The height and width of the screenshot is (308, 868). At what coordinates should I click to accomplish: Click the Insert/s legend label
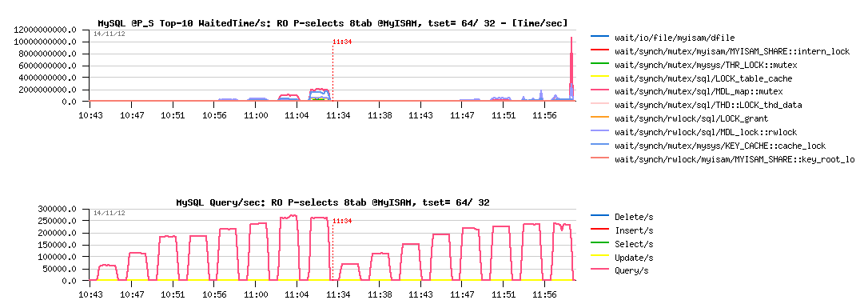(x=634, y=230)
